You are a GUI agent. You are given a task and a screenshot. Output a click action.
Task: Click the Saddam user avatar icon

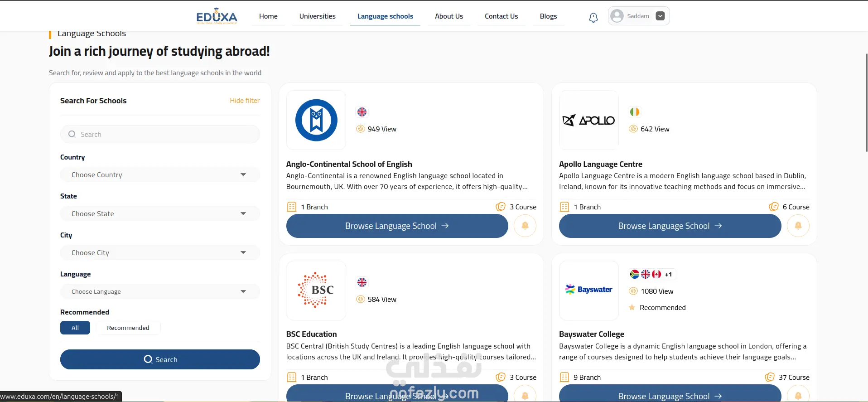pos(617,16)
